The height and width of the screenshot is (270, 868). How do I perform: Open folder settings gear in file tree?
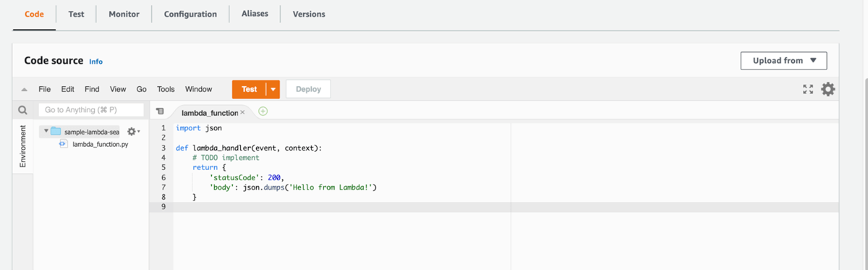pyautogui.click(x=132, y=132)
